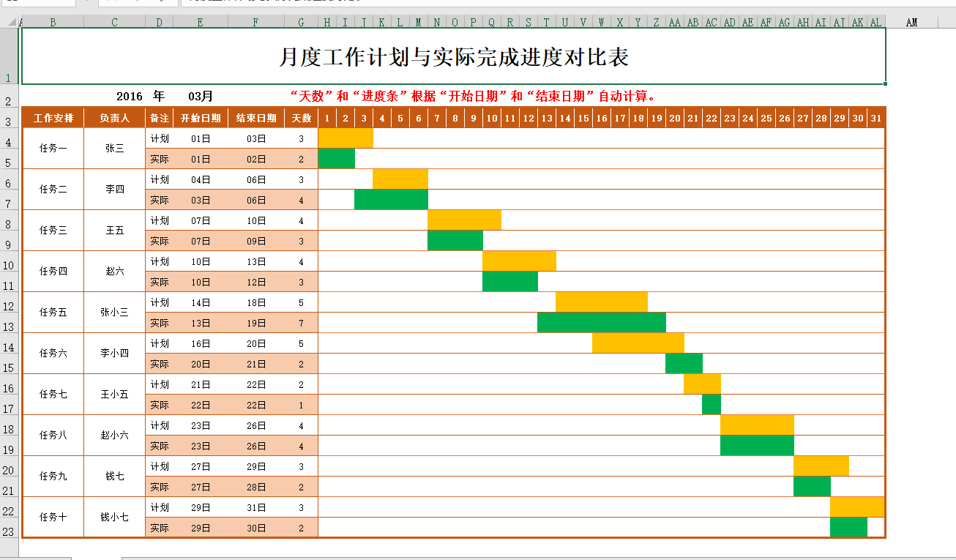The width and height of the screenshot is (956, 560).
Task: Click the 李小四 owner cell
Action: coord(115,354)
